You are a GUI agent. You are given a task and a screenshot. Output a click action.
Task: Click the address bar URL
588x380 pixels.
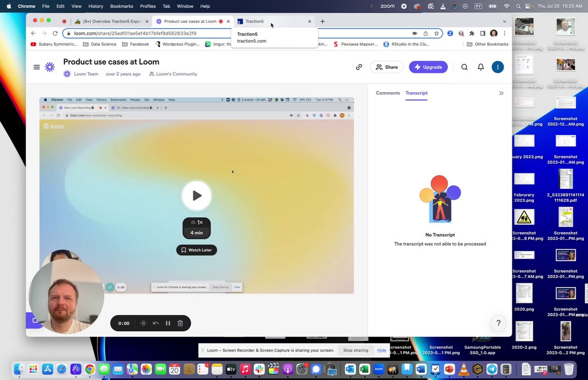tap(135, 34)
